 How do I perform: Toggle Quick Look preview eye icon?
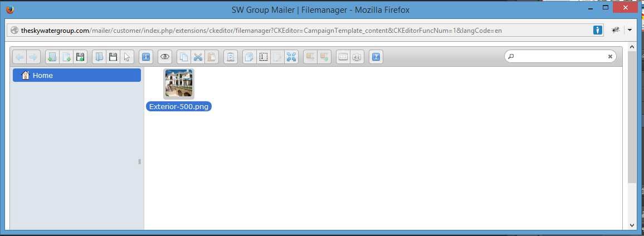[165, 57]
